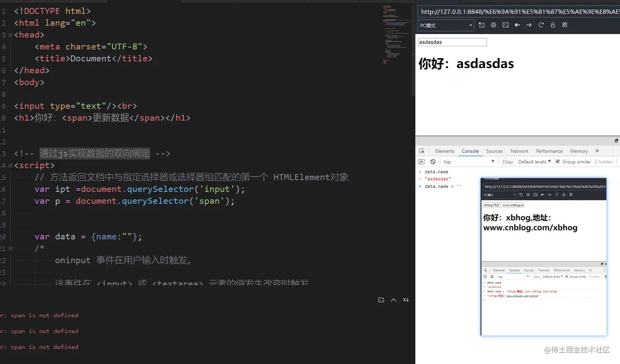The image size is (620, 364).
Task: Go back using the preview's left arrow
Action: tap(517, 25)
